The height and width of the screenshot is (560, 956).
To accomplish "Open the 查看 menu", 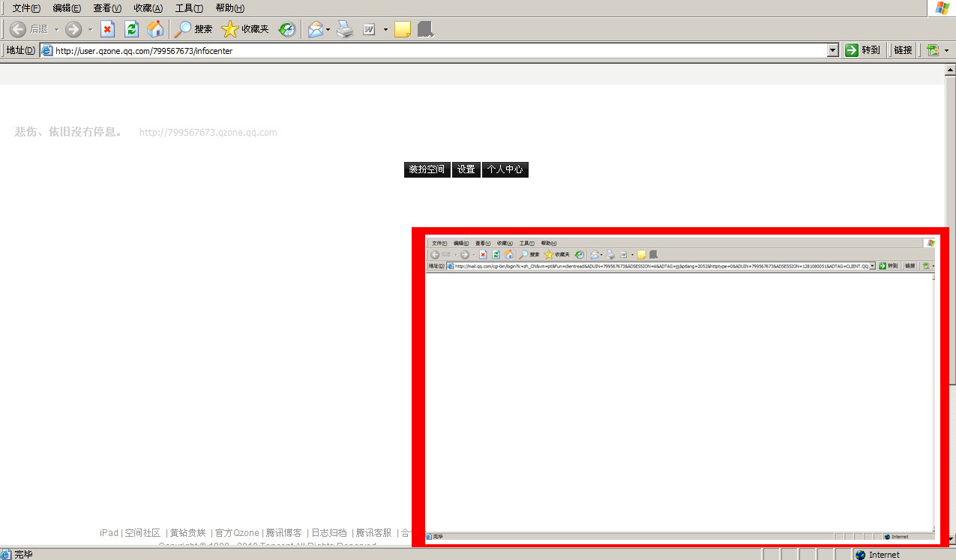I will 107,7.
